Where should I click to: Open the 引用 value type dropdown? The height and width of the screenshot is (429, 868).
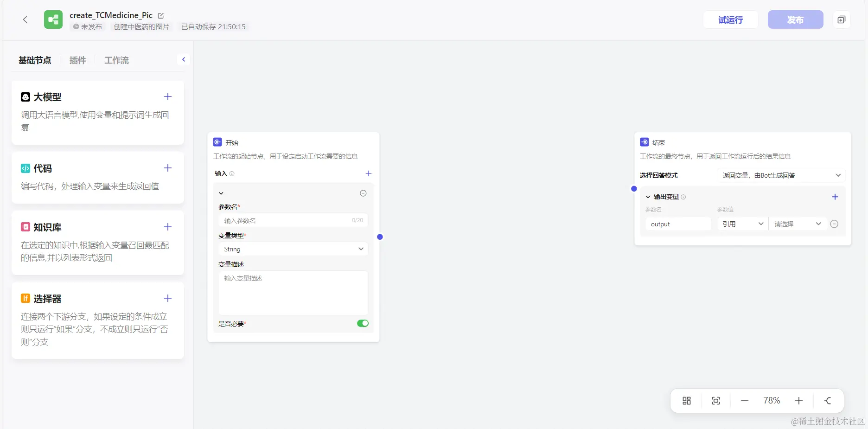(x=743, y=224)
